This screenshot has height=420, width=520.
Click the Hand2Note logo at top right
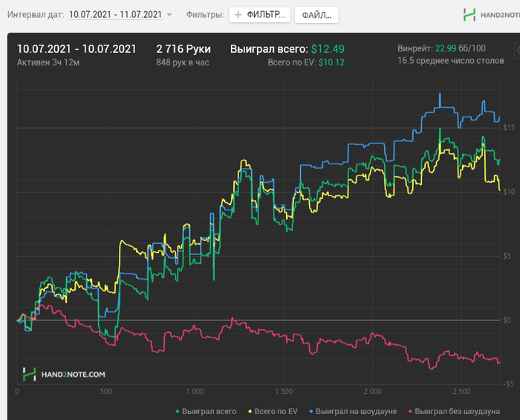coord(492,15)
